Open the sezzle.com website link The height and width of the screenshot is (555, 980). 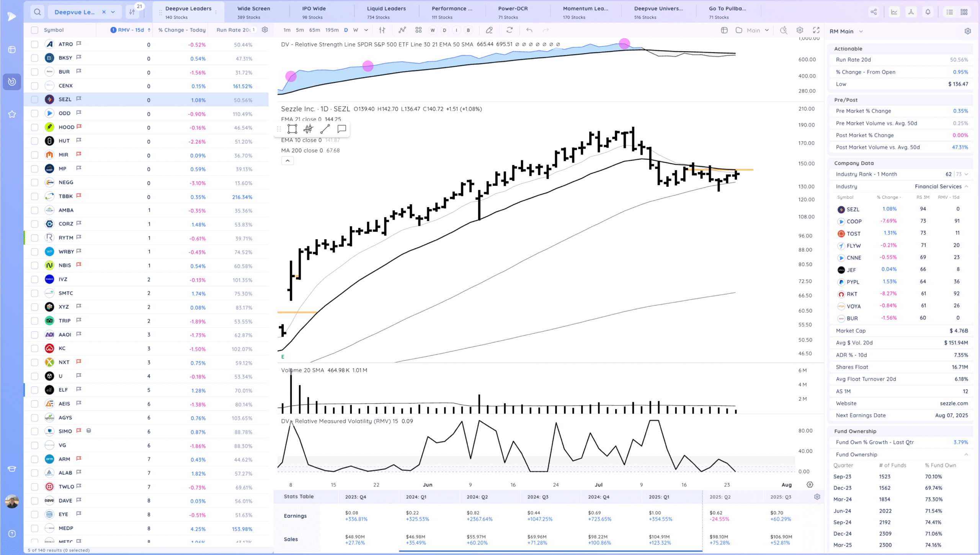coord(954,403)
